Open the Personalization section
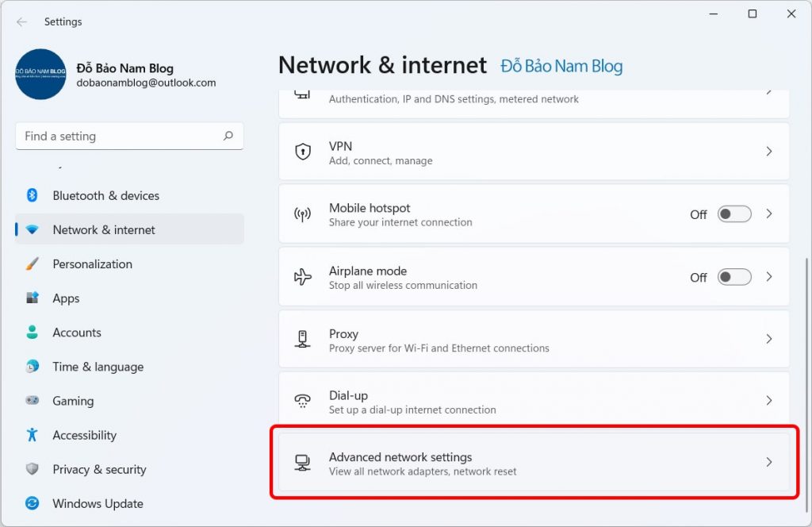 tap(129, 263)
